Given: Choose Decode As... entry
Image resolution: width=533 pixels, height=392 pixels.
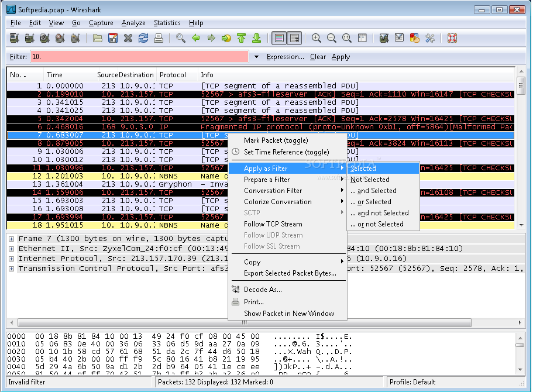Looking at the screenshot, I should click(288, 290).
